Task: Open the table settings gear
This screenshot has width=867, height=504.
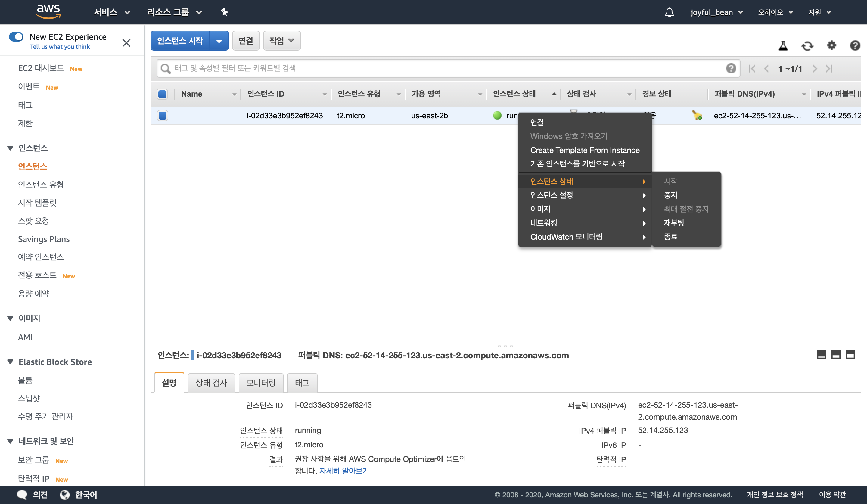Action: coord(831,45)
